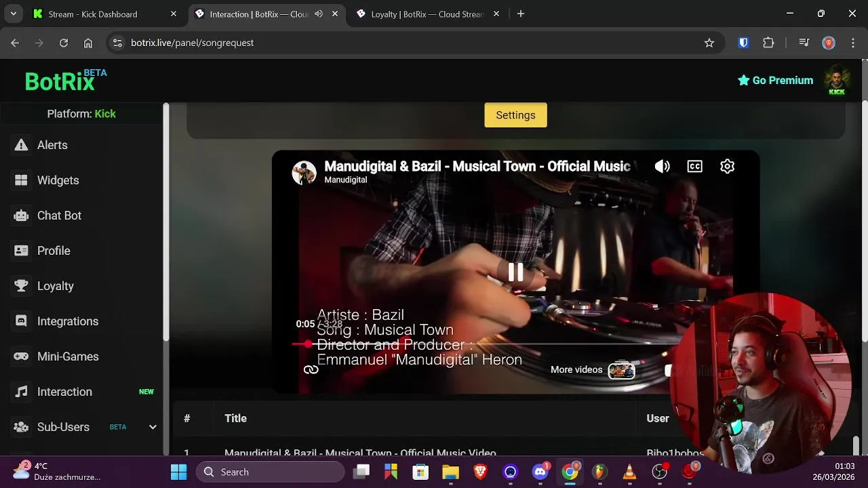This screenshot has width=868, height=488.
Task: Switch to the Loyalty BotRix tab
Action: pos(427,14)
